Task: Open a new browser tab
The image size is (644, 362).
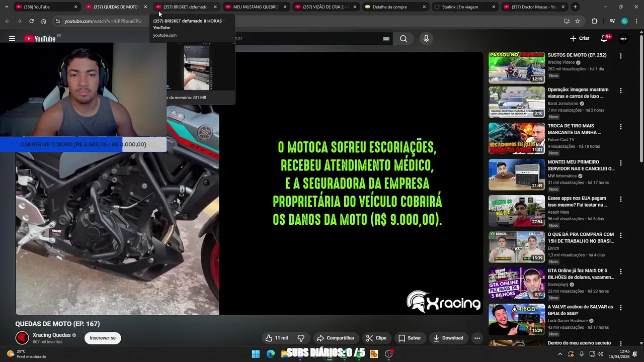Action: [x=575, y=7]
